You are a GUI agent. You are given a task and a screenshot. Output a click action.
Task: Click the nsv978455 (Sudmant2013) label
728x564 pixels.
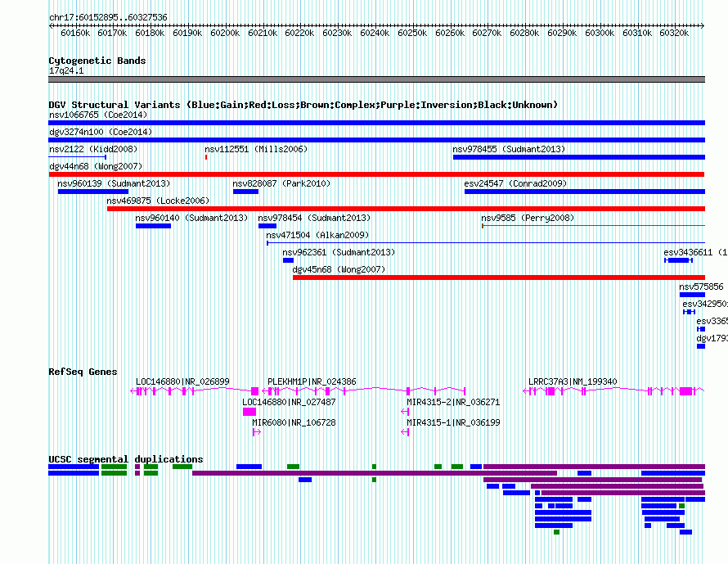(x=509, y=149)
